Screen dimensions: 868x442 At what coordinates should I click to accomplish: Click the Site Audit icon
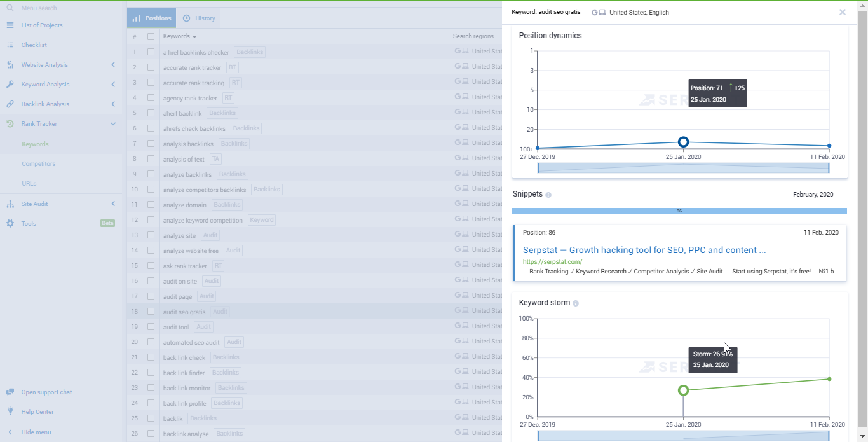tap(10, 204)
